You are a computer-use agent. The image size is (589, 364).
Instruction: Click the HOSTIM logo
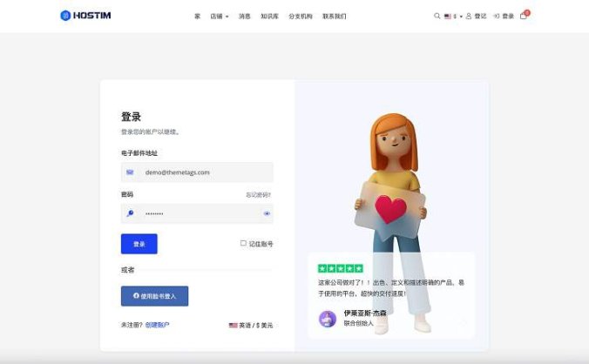click(85, 16)
